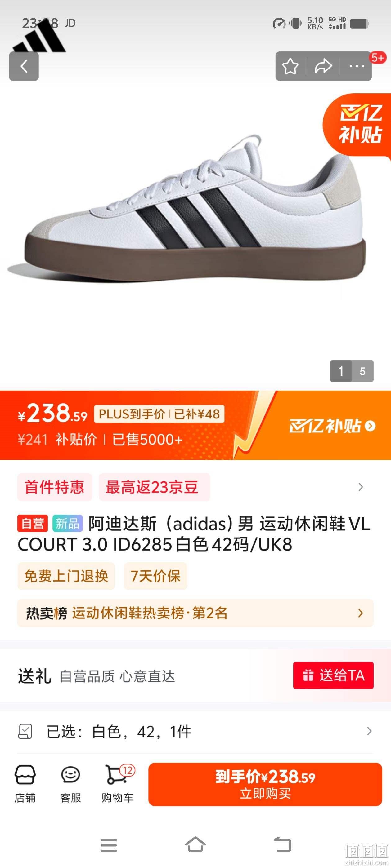Open the 百亿补贴 subsidy banner link

click(x=332, y=426)
